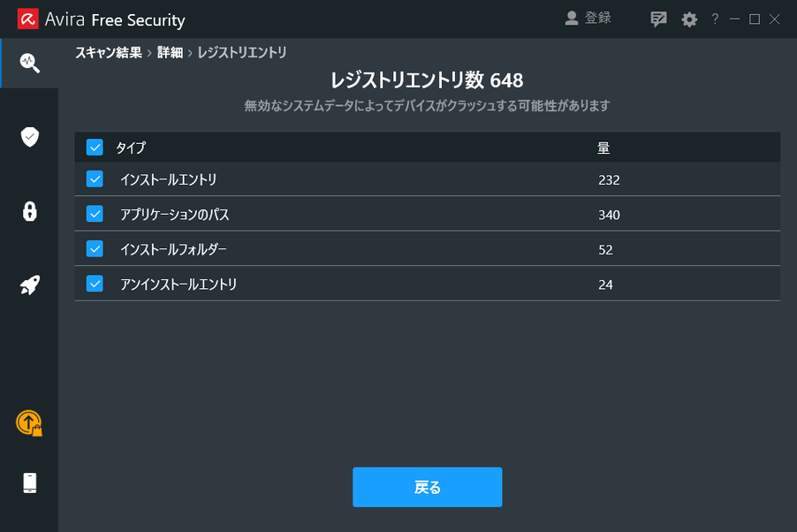Uncheck the インストールフォルダー checkbox

(95, 248)
